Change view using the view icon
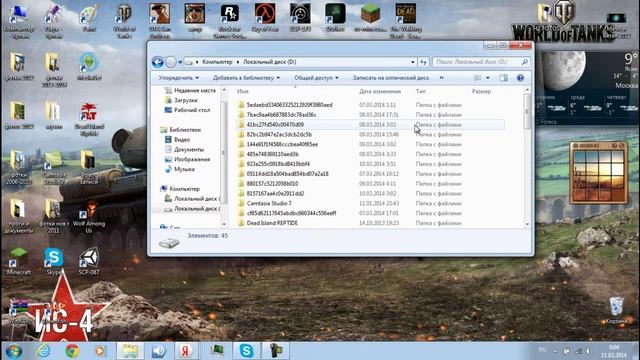Viewport: 640px width, 360px height. (x=478, y=78)
